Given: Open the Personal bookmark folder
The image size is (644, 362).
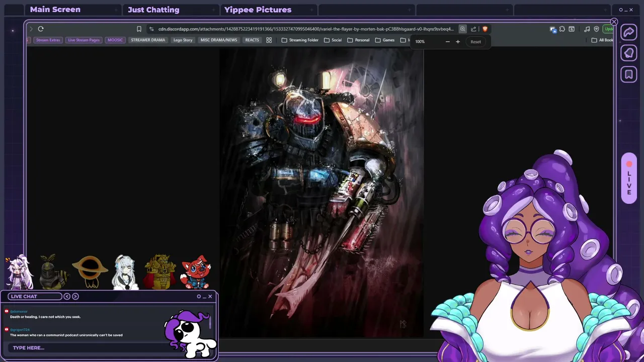Looking at the screenshot, I should (358, 40).
